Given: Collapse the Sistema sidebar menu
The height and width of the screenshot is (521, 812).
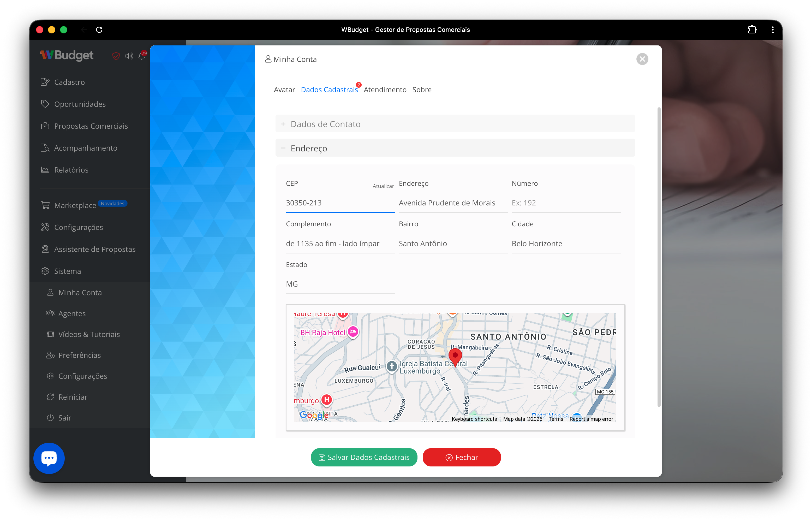Looking at the screenshot, I should click(x=67, y=271).
